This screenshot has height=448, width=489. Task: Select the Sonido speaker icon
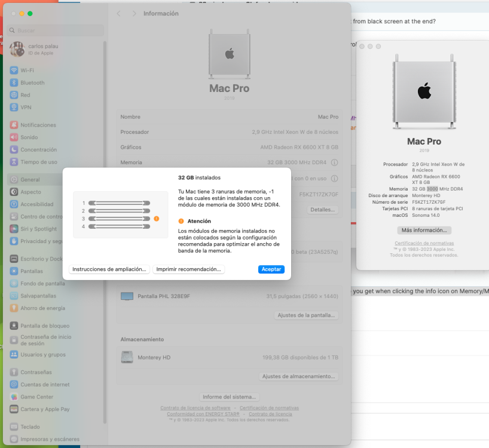click(x=14, y=137)
